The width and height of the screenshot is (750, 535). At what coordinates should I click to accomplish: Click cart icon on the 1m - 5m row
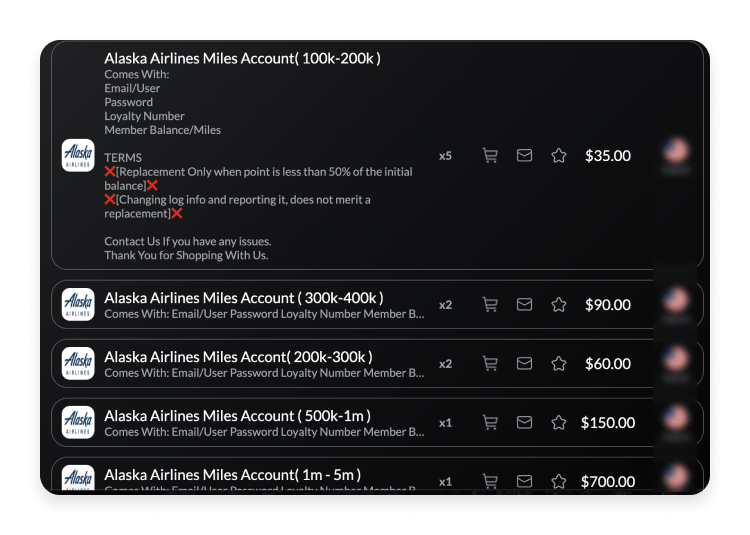(490, 481)
